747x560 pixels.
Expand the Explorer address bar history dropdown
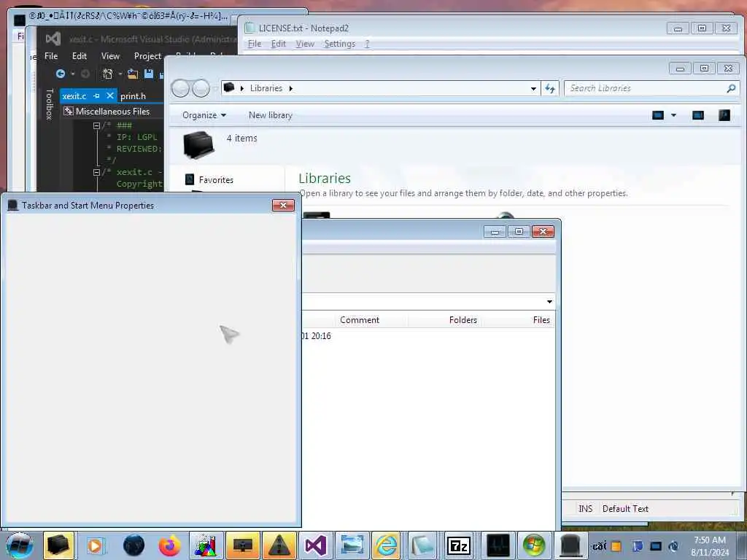pyautogui.click(x=533, y=88)
